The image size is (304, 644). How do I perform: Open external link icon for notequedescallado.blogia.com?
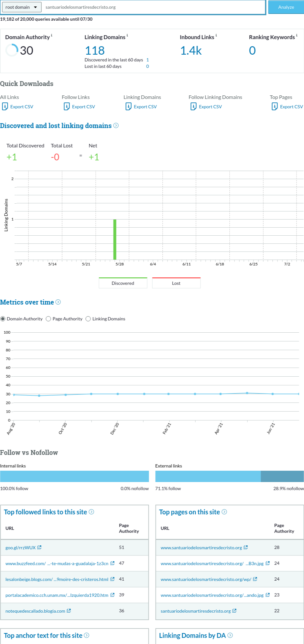[69, 611]
